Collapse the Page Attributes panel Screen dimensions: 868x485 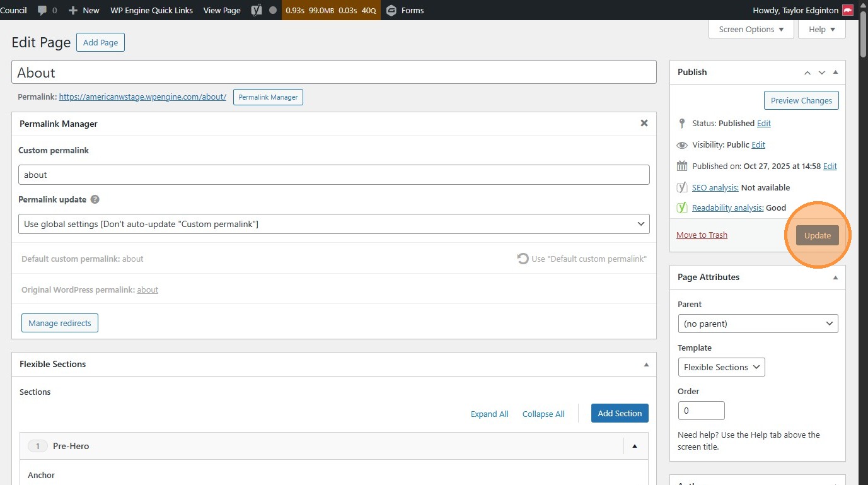click(836, 278)
